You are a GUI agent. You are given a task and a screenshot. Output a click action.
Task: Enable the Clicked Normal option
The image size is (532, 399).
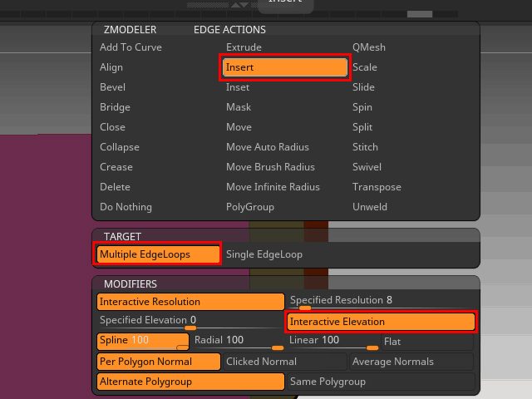pos(284,362)
